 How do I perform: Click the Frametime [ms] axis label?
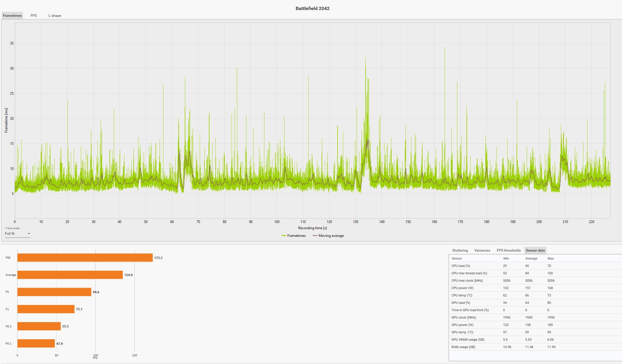coord(6,120)
